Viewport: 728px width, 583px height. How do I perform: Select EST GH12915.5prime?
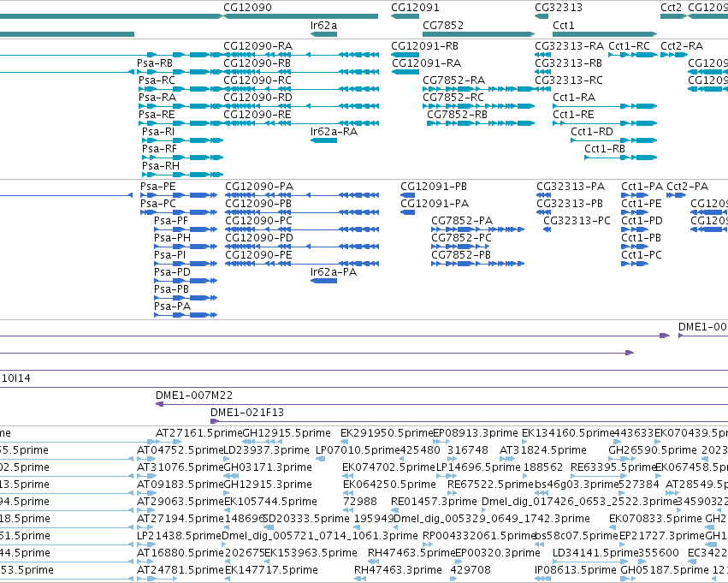287,433
